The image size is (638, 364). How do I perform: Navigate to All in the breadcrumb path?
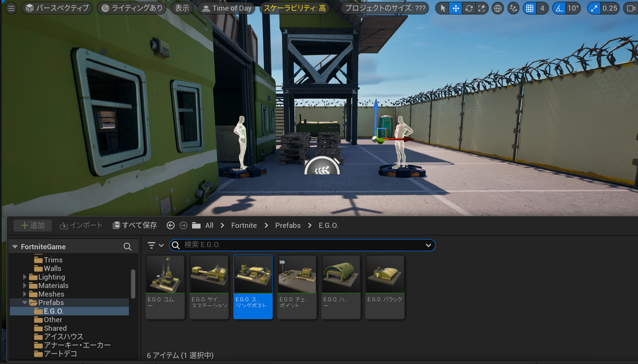(209, 225)
